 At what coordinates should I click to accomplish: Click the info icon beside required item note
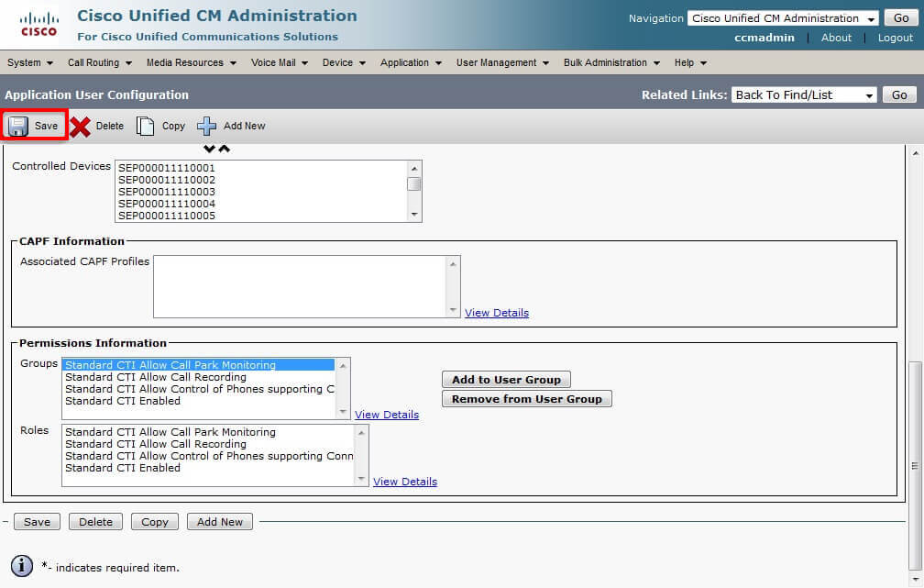click(x=22, y=566)
